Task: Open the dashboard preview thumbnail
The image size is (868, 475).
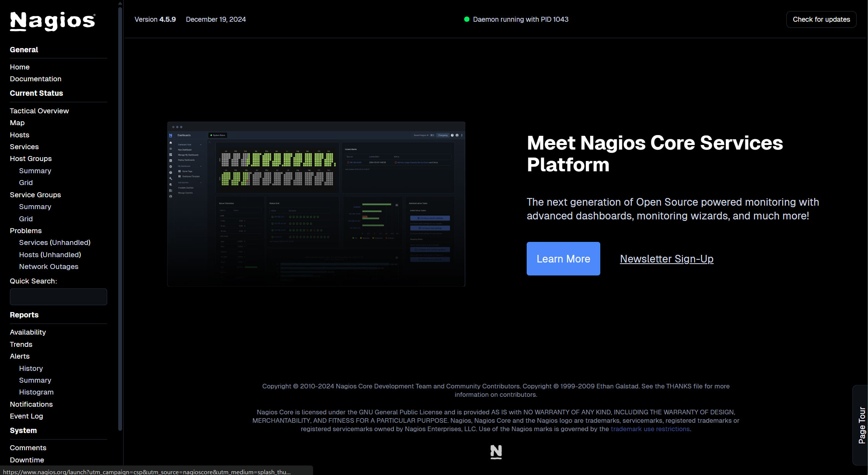Action: [x=316, y=204]
